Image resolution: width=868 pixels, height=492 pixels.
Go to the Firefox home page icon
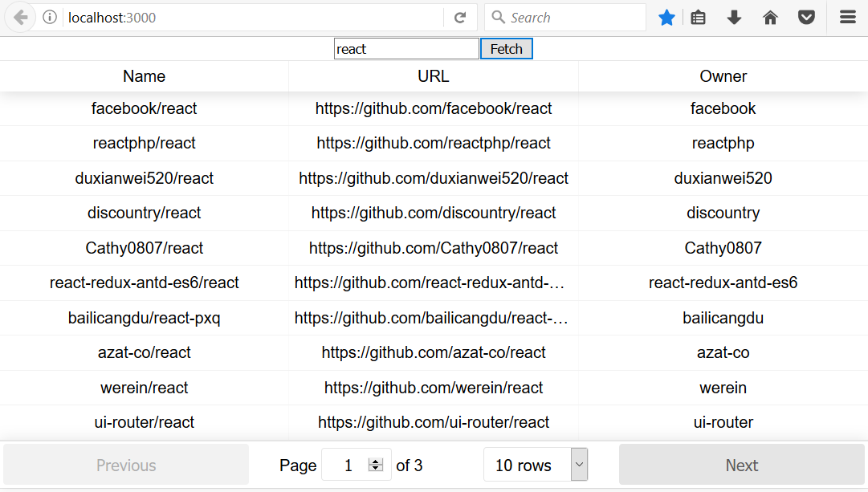[x=770, y=18]
